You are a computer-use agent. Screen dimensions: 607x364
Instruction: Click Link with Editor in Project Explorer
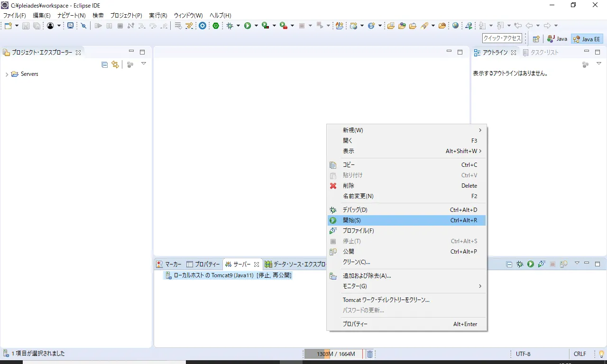115,64
